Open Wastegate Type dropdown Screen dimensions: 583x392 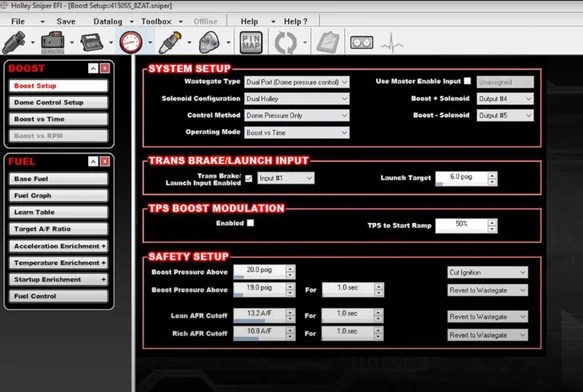297,82
